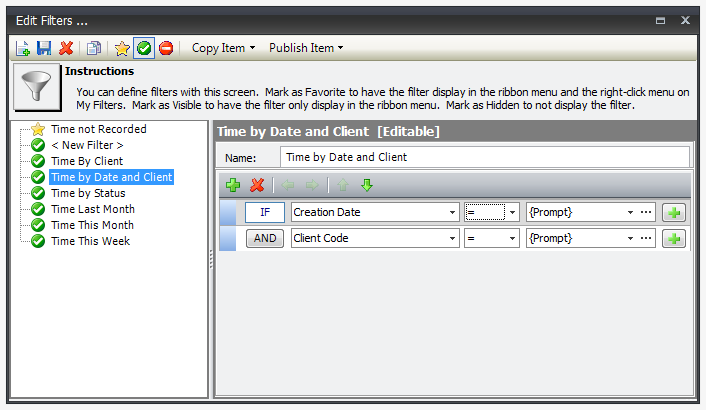Screen dimensions: 706x410
Task: Expand the {Prompt} dropdown on Creation Date row
Action: [630, 212]
